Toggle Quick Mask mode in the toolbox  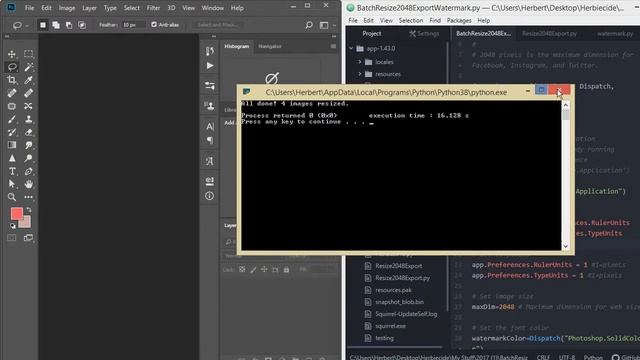(x=12, y=238)
